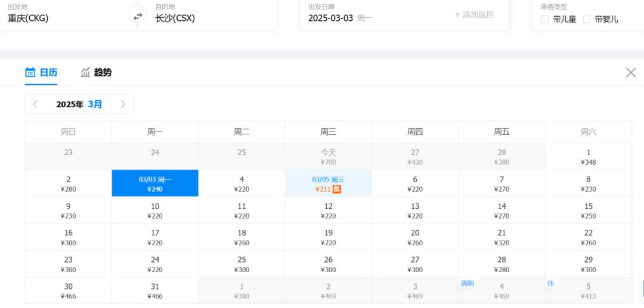Screen dimensions: 644x308
Task: Open the calendar view tab icon
Action: (30, 72)
